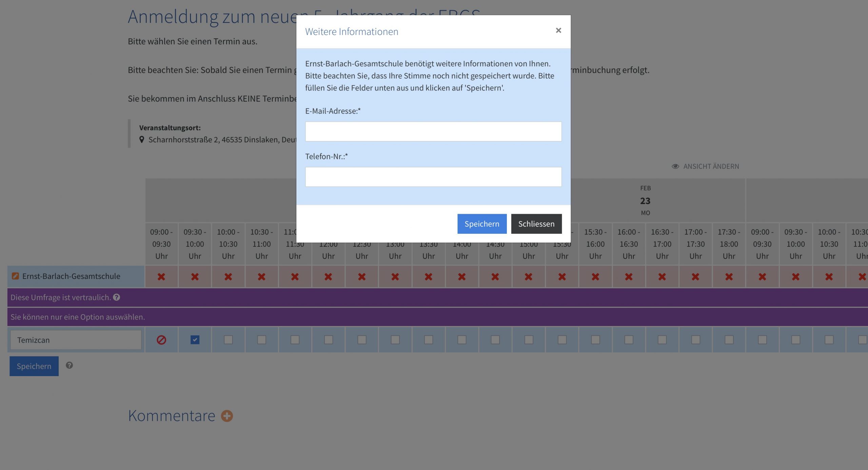Viewport: 868px width, 470px height.
Task: Click the location pin icon at Scharnhorststraße
Action: click(142, 140)
